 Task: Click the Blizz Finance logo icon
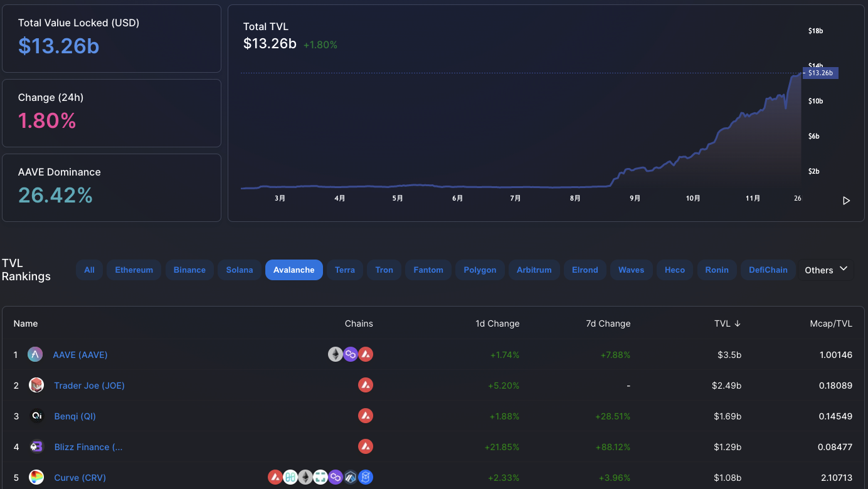36,447
